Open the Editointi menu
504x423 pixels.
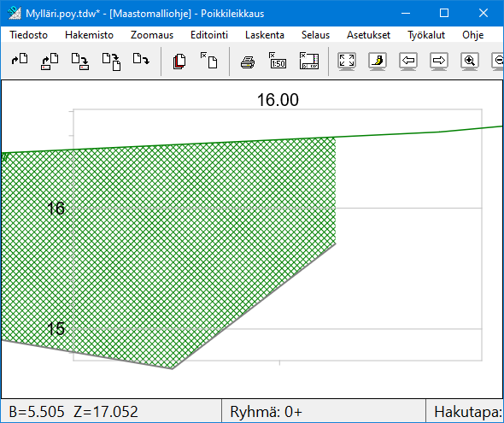(209, 35)
